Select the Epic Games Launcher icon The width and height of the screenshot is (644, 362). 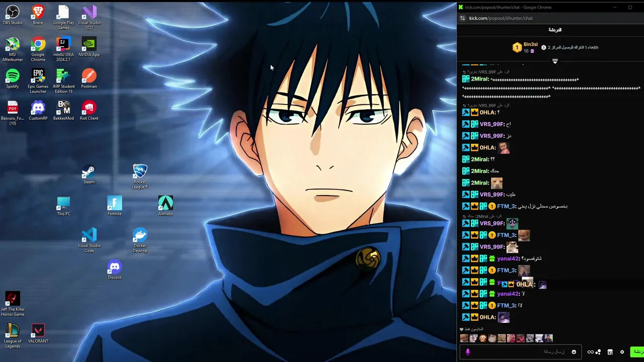pyautogui.click(x=38, y=81)
